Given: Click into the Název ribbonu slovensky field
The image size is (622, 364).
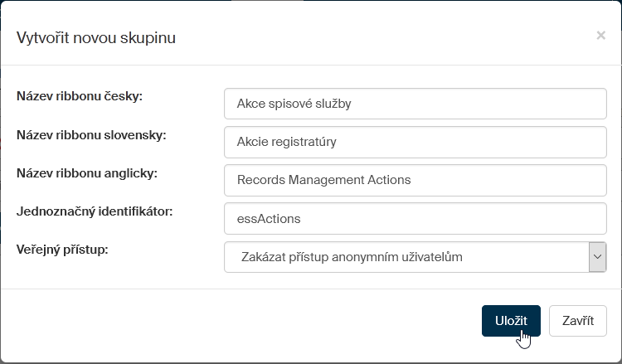Looking at the screenshot, I should pyautogui.click(x=415, y=142).
